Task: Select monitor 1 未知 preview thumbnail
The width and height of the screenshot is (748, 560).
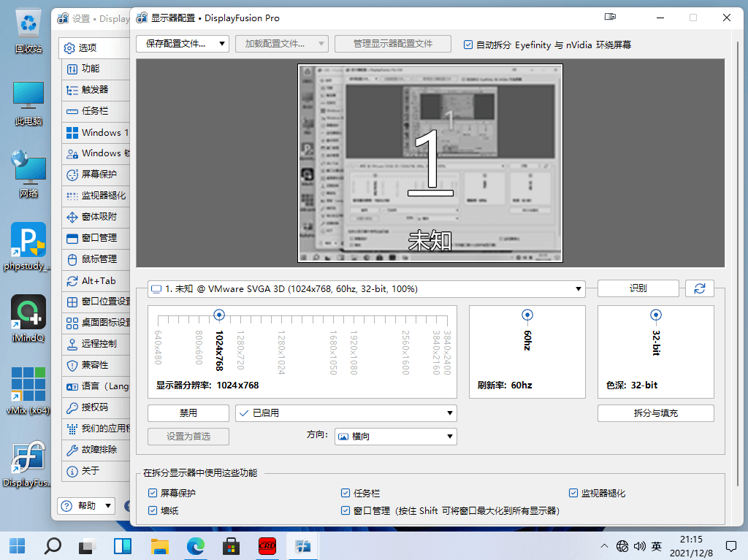Action: [x=430, y=163]
